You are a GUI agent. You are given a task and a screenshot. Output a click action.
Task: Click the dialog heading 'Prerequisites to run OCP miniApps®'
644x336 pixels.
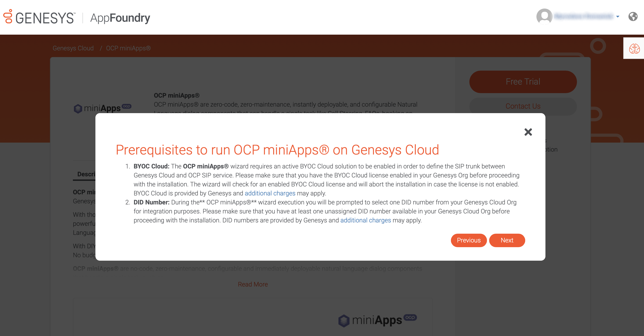coord(277,150)
